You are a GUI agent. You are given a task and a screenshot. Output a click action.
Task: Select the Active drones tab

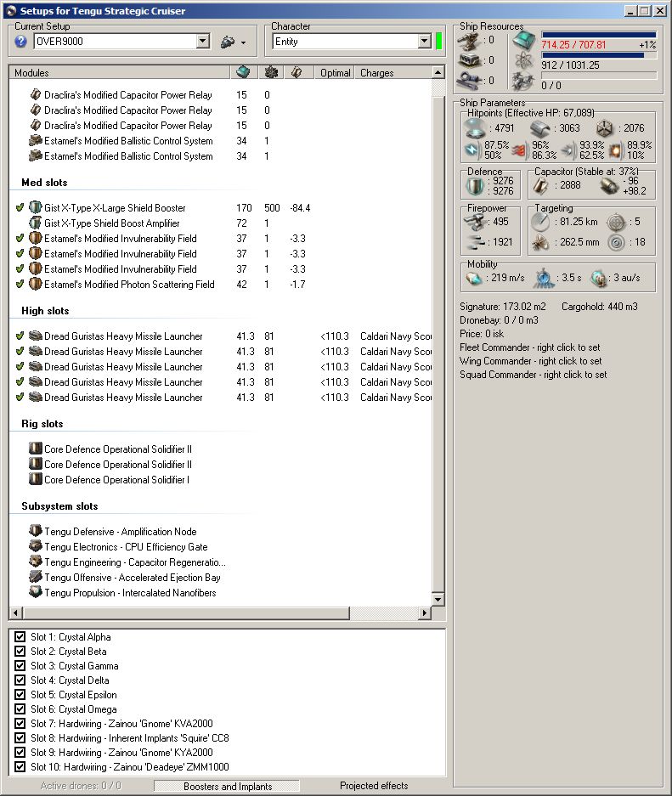[x=81, y=786]
